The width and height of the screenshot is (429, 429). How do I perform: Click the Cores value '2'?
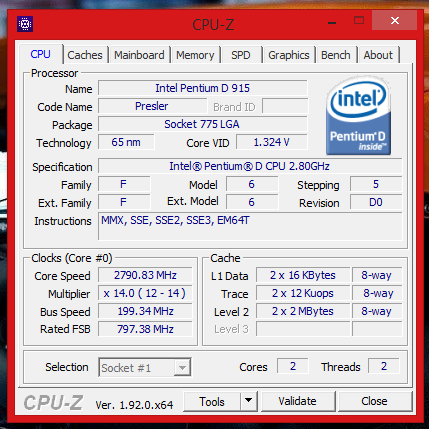click(x=293, y=366)
